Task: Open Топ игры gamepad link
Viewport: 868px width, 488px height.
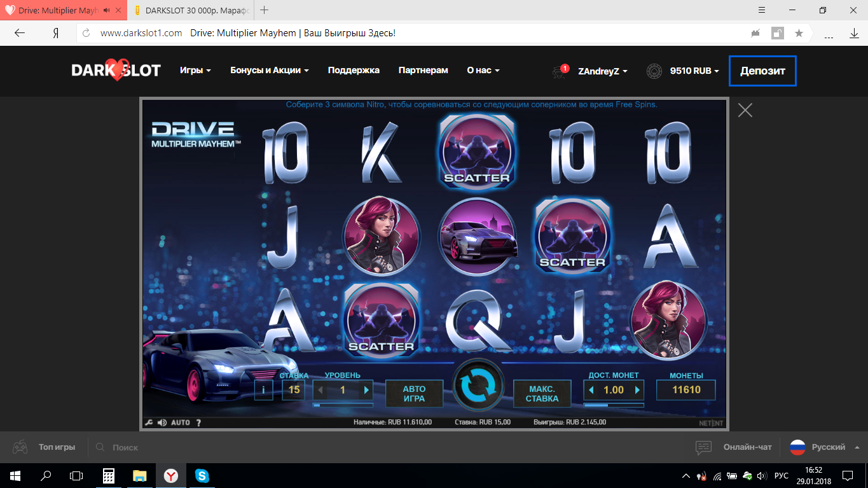Action: (x=44, y=447)
